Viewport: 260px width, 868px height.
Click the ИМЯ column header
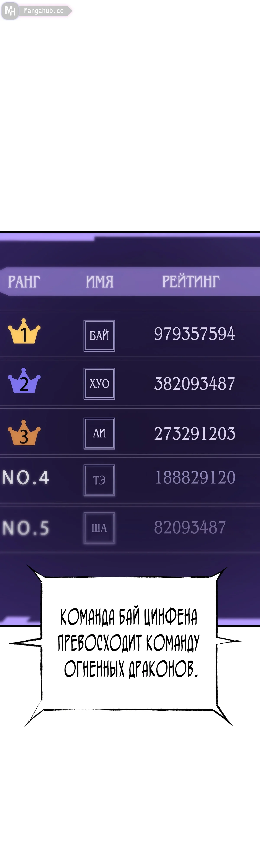100,282
